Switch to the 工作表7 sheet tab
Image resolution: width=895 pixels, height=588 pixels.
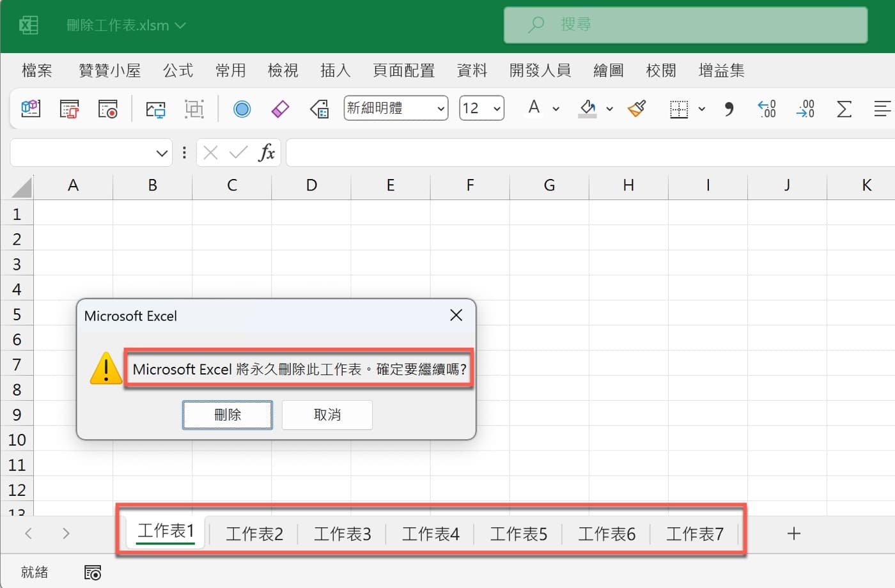(695, 534)
